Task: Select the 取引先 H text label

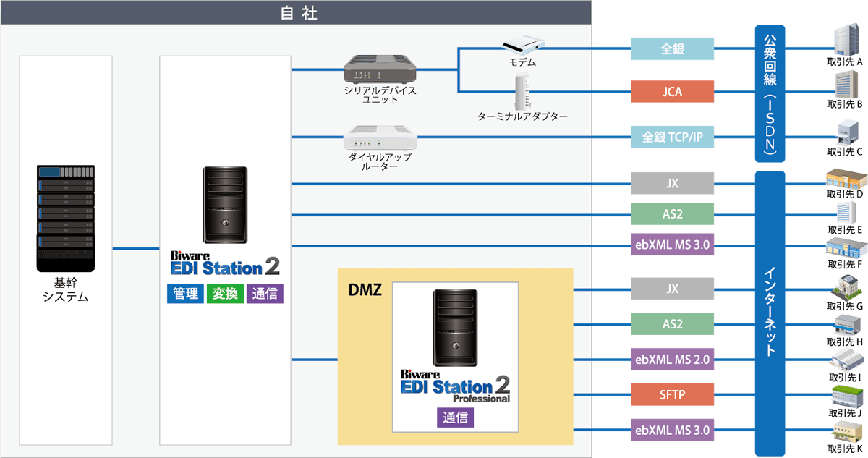Action: pos(846,341)
